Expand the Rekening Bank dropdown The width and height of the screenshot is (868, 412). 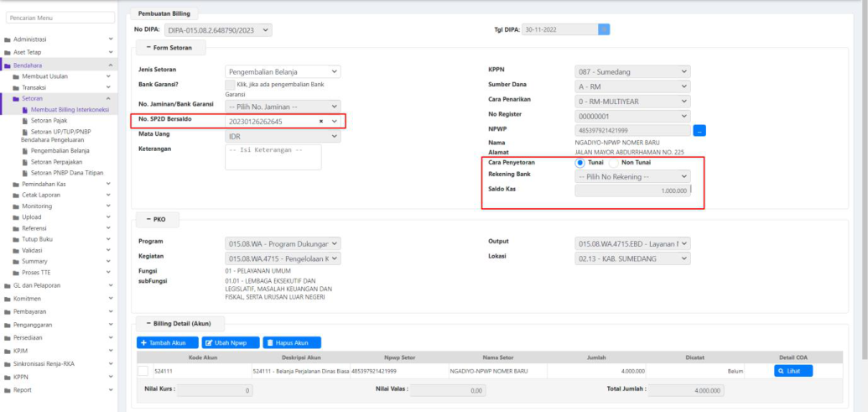[x=632, y=176]
